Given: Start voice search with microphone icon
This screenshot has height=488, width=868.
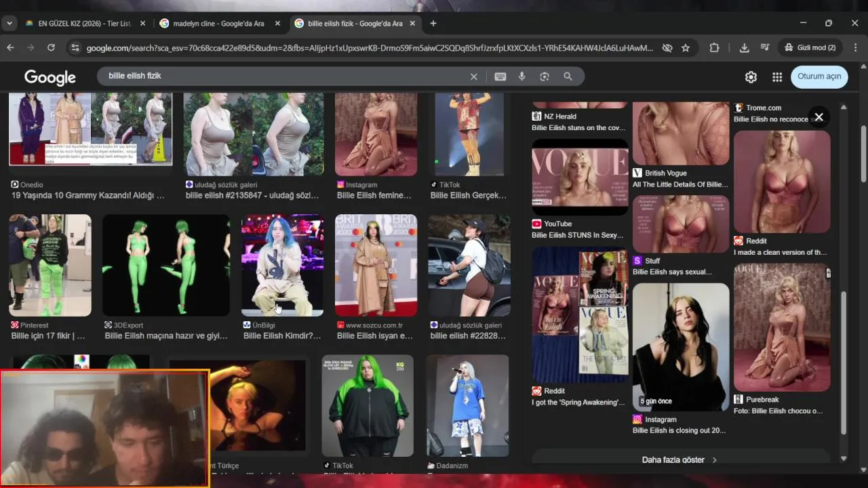Looking at the screenshot, I should click(x=522, y=77).
